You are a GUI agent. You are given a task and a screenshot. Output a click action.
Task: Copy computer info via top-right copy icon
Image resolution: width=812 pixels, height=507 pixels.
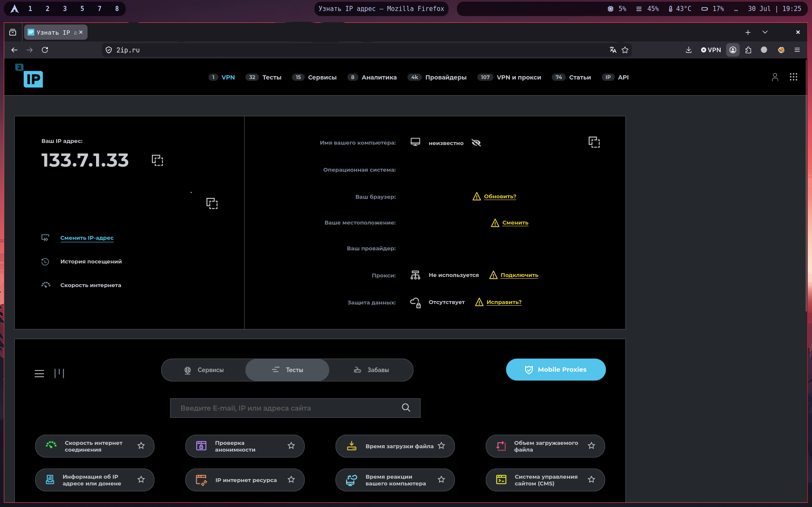pos(594,142)
